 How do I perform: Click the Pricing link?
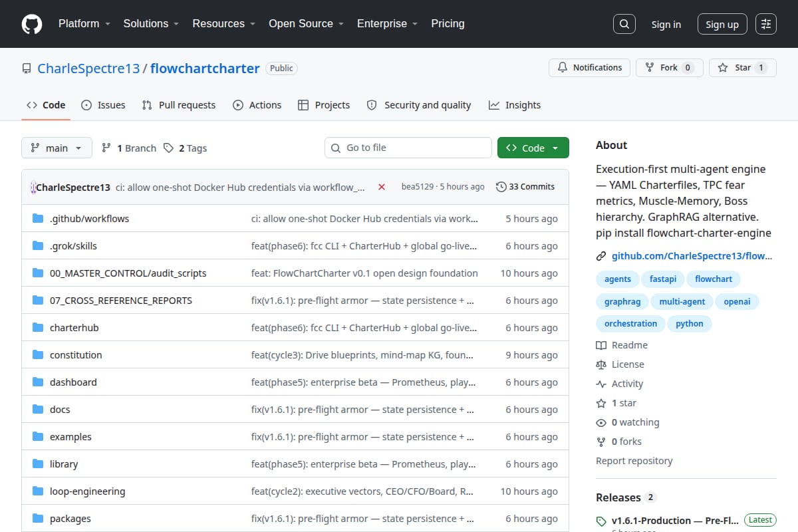pyautogui.click(x=448, y=23)
